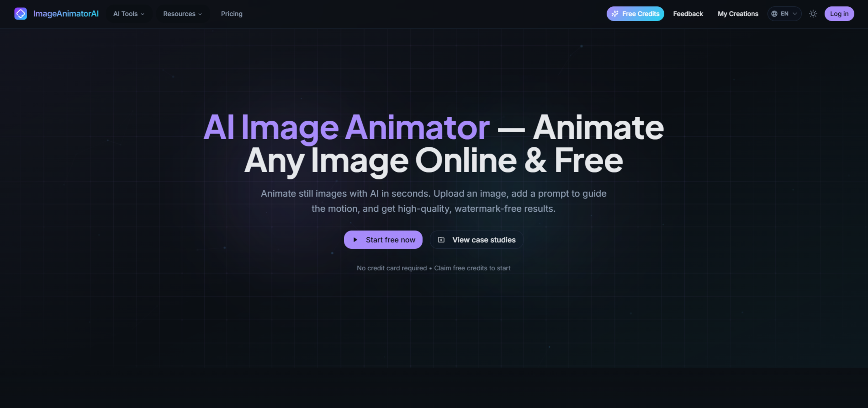Click the globe language icon

pyautogui.click(x=774, y=14)
